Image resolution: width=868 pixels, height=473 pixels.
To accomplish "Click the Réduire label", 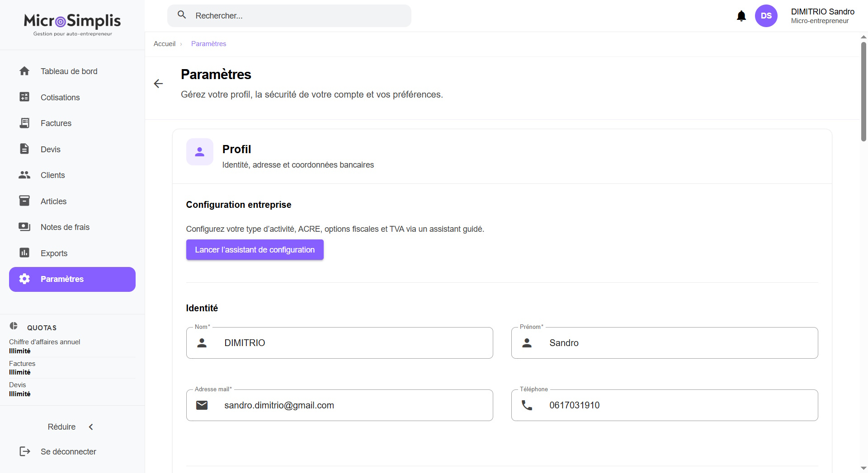I will pos(61,427).
